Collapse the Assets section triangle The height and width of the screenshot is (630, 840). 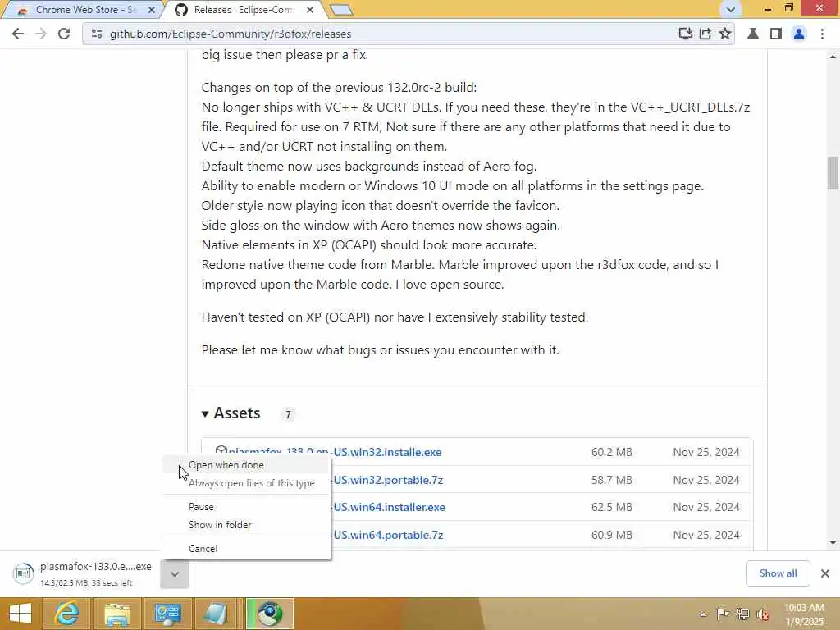click(205, 413)
